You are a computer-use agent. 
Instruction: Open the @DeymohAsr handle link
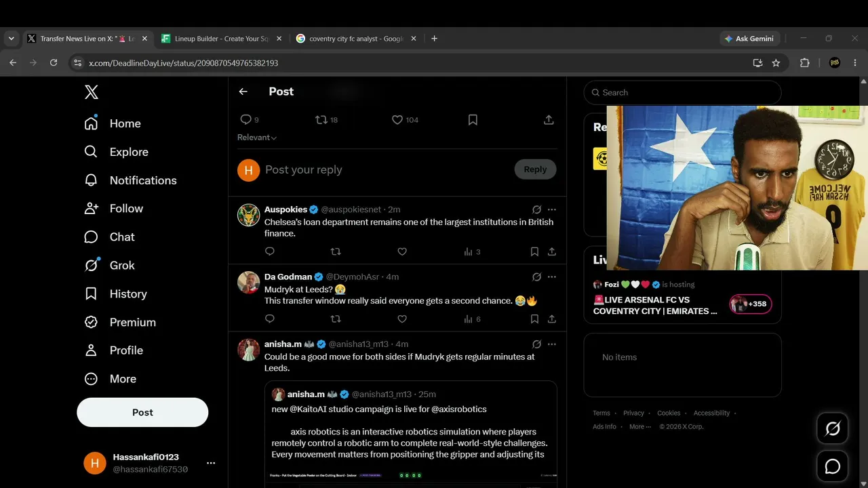353,277
